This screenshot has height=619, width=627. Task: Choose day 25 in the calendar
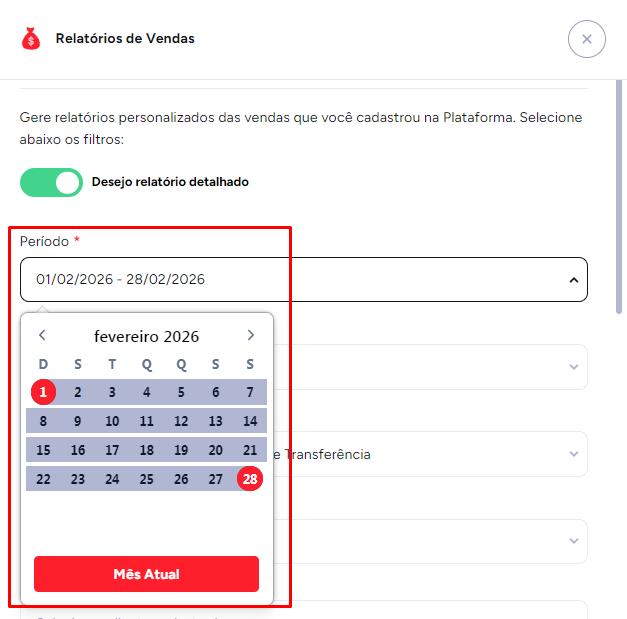tap(146, 479)
